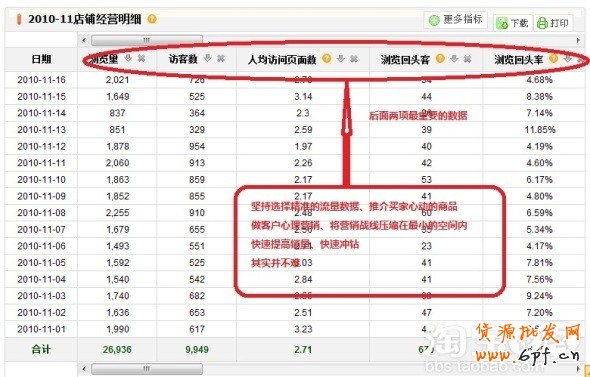Screen dimensions: 590x377
Task: Click the help icon beside 2010-11店铺经营明细 title
Action: point(152,19)
